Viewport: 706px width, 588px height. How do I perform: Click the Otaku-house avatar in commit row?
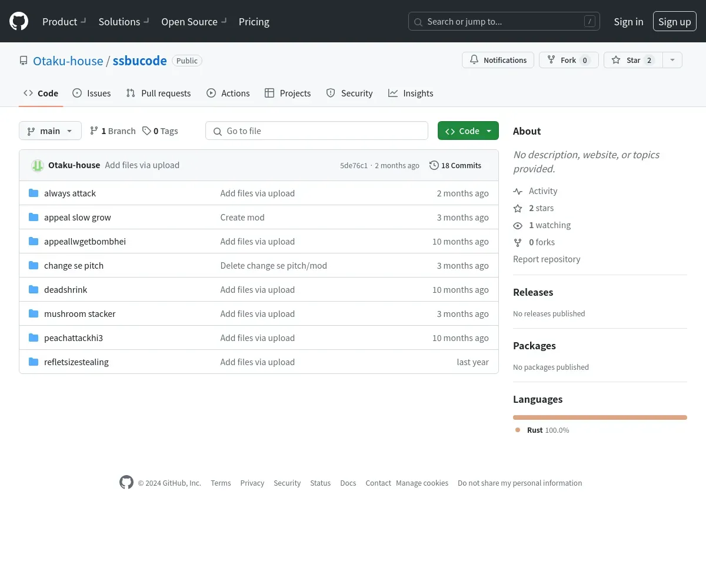click(38, 165)
